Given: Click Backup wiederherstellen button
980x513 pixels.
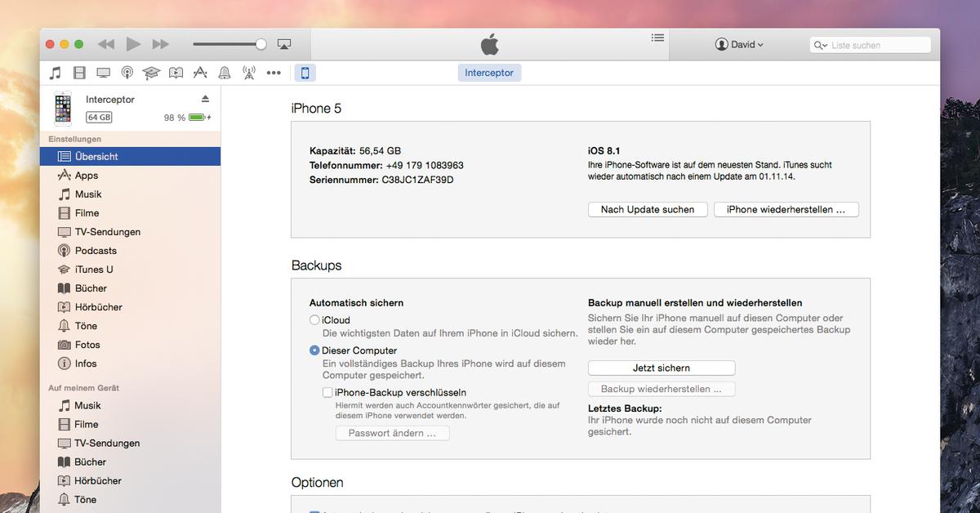Looking at the screenshot, I should click(x=661, y=390).
